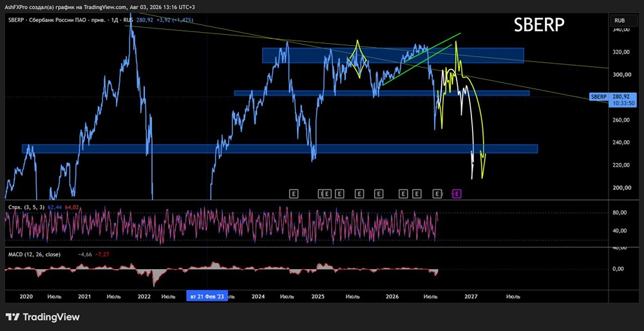Click the MACD value -4,66

pyautogui.click(x=84, y=254)
